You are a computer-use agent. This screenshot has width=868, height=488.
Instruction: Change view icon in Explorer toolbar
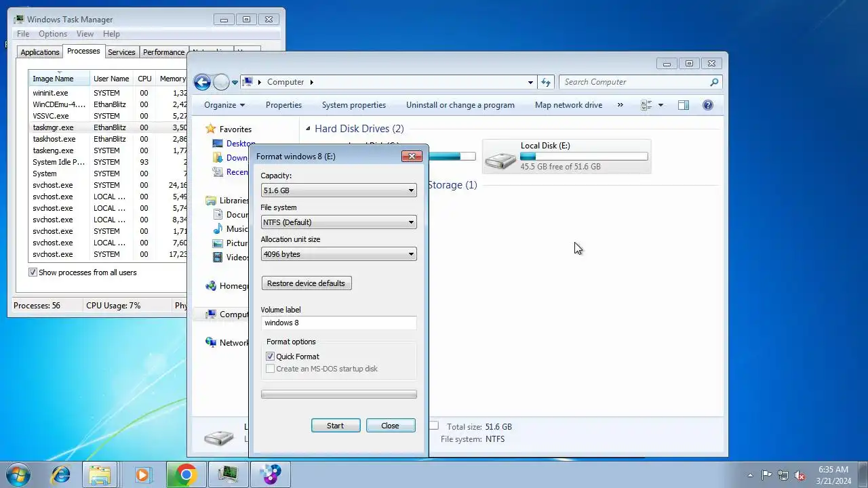click(x=646, y=105)
